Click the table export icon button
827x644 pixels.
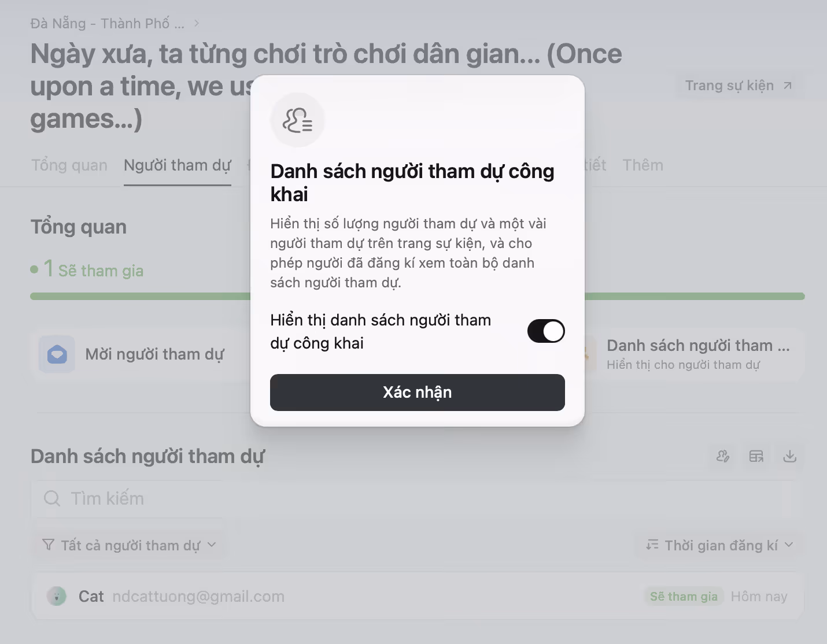[756, 456]
